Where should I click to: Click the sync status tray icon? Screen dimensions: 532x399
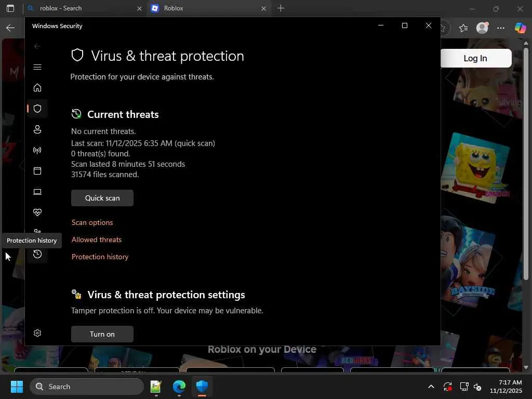point(447,387)
